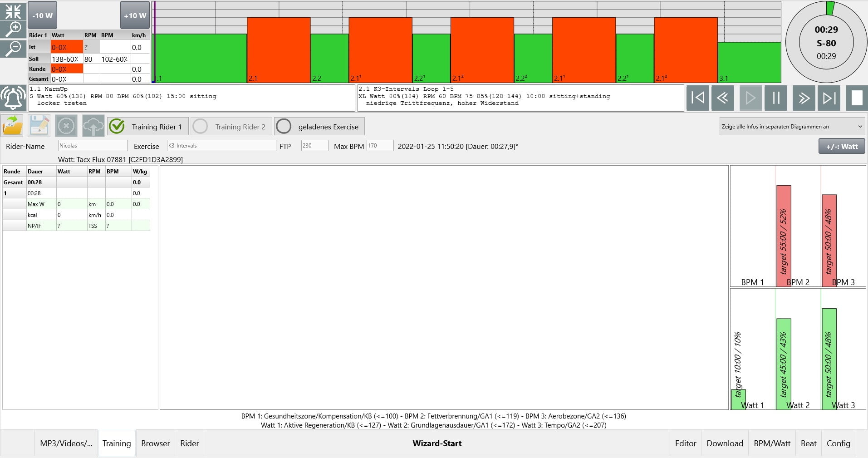Click the W/kg column header

(x=140, y=172)
